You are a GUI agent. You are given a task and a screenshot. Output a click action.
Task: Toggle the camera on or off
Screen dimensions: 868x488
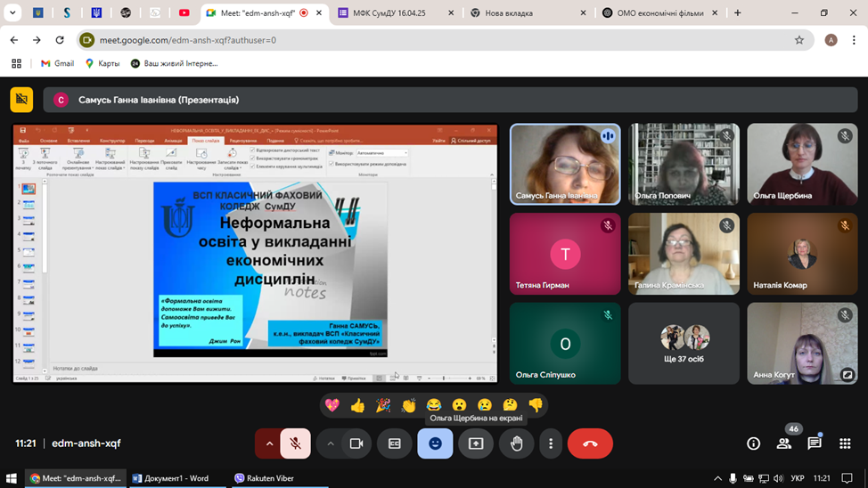(x=356, y=443)
